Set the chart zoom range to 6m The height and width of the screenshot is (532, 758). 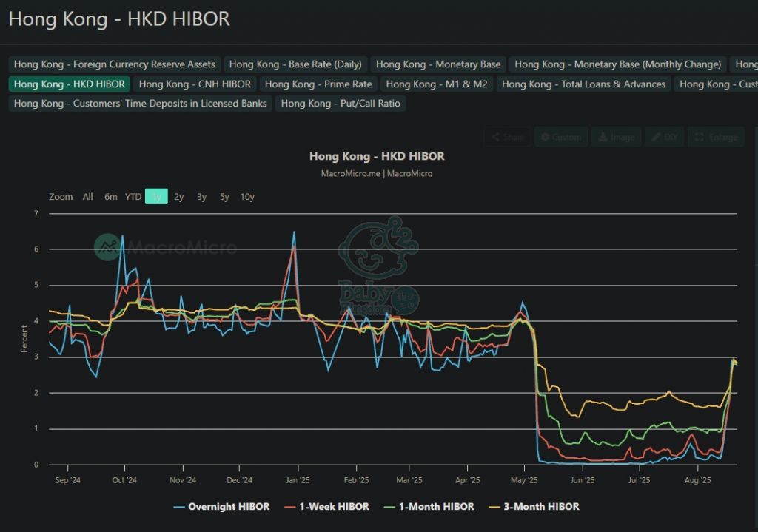[111, 197]
